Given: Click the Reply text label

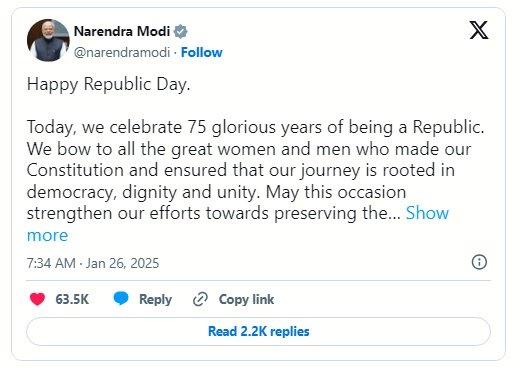Looking at the screenshot, I should point(155,300).
